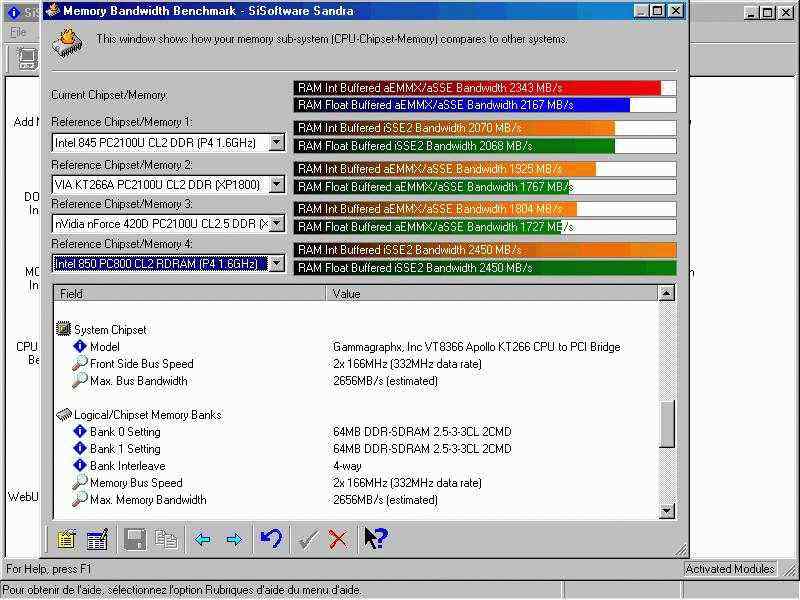Click the Copy documents icon
This screenshot has height=600, width=800.
coord(166,539)
